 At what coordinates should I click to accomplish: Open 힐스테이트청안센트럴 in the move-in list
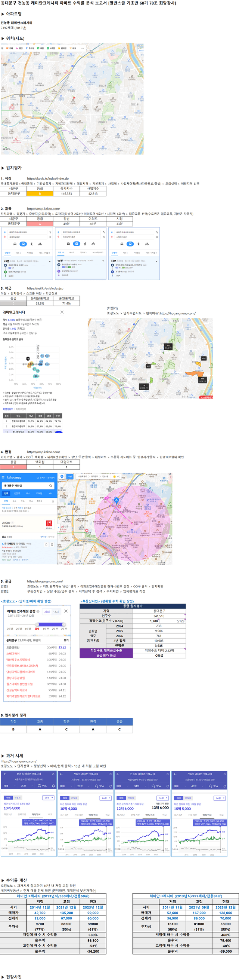tap(19, 684)
